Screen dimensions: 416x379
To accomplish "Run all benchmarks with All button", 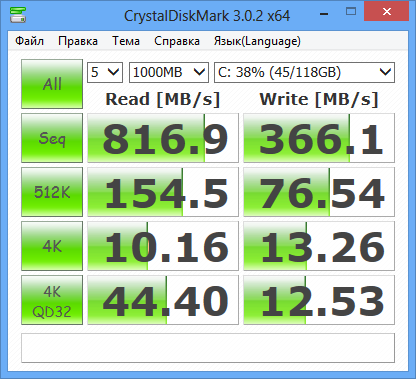I will [x=52, y=84].
